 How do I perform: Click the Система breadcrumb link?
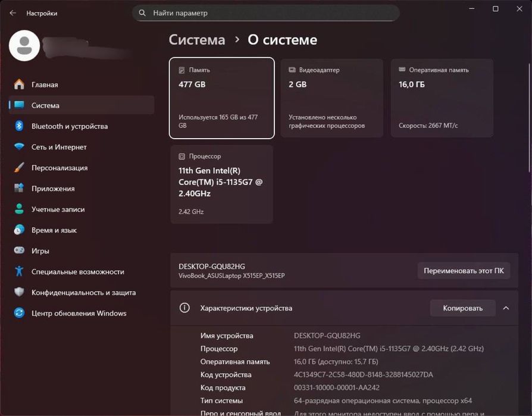point(197,40)
